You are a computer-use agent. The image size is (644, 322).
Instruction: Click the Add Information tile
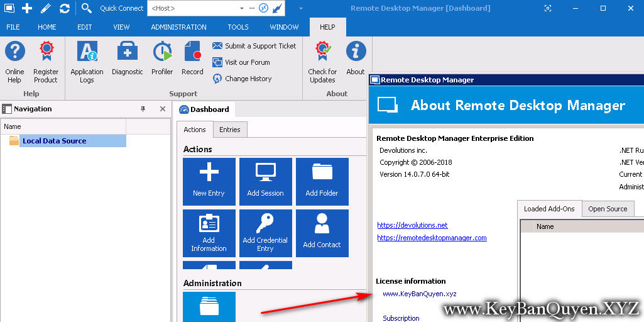209,233
